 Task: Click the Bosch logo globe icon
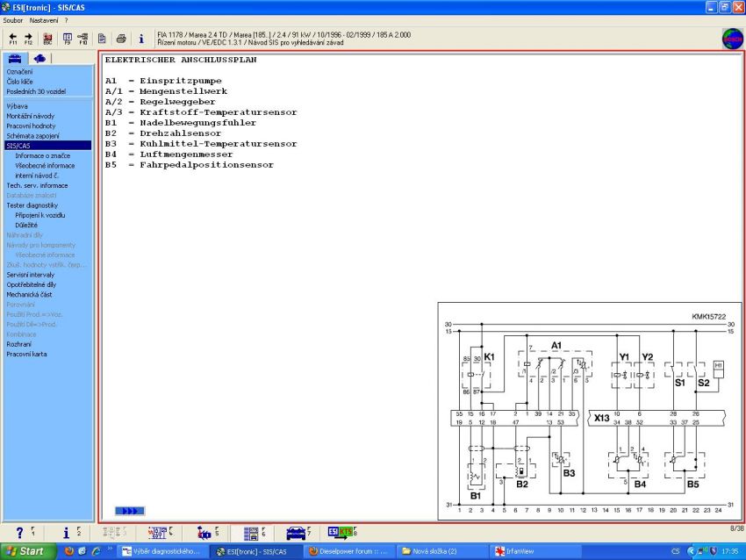click(x=733, y=39)
